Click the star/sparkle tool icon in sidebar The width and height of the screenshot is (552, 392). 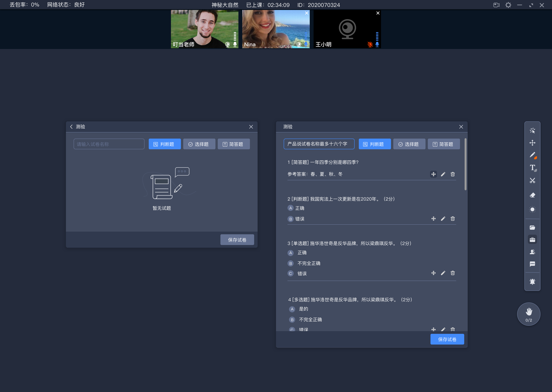[x=532, y=130]
